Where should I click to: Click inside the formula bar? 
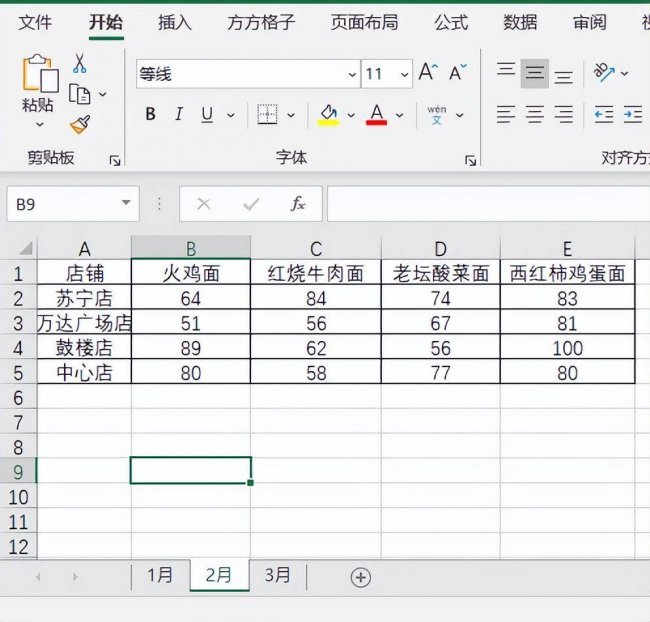pos(488,204)
